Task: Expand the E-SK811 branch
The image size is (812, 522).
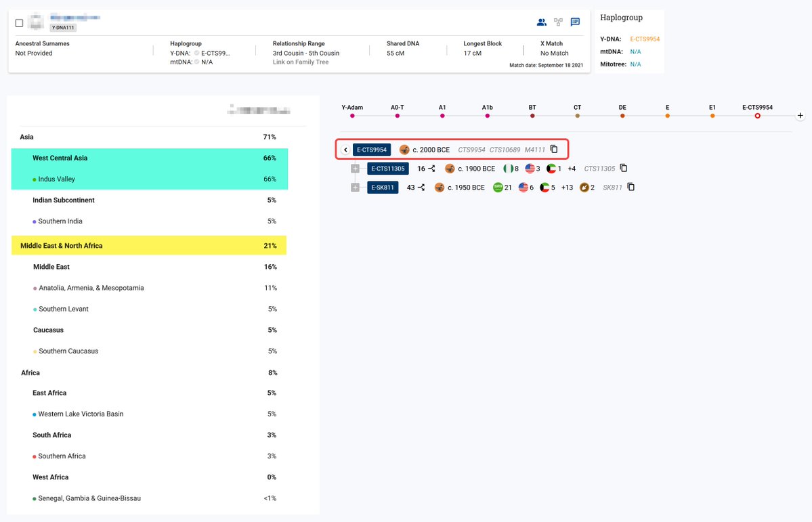Action: [356, 188]
